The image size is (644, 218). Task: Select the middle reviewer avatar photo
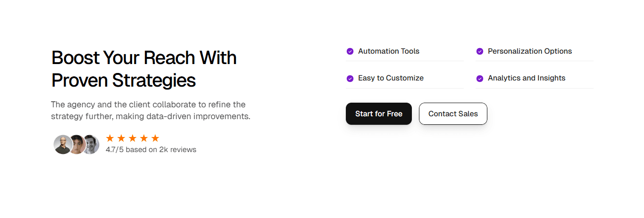[77, 145]
